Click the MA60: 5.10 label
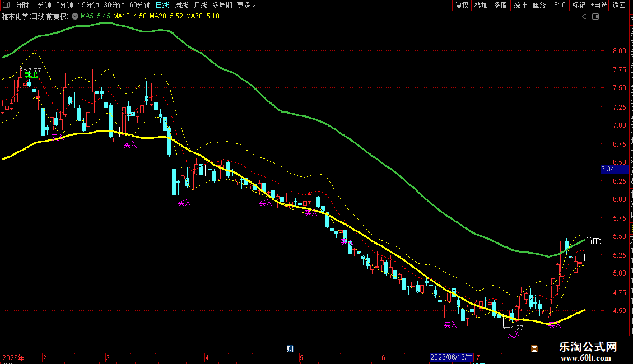This screenshot has height=364, width=633. tap(203, 16)
